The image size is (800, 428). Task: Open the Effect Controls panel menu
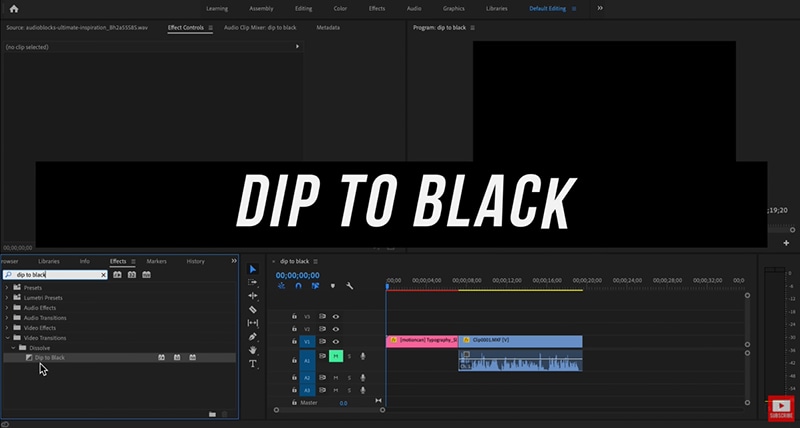pos(210,28)
